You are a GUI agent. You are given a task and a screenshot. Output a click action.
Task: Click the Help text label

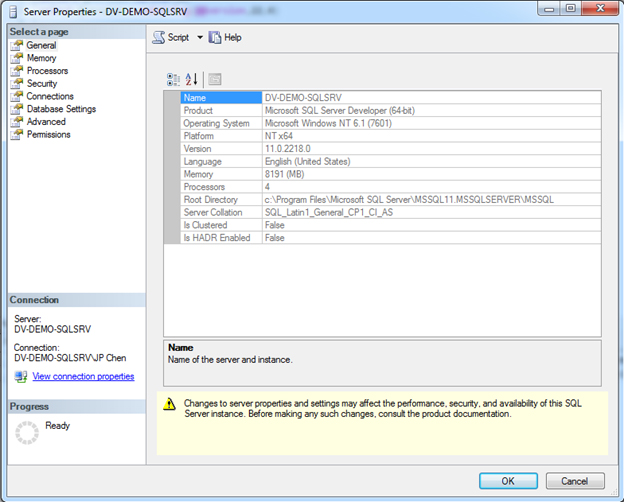pos(233,37)
